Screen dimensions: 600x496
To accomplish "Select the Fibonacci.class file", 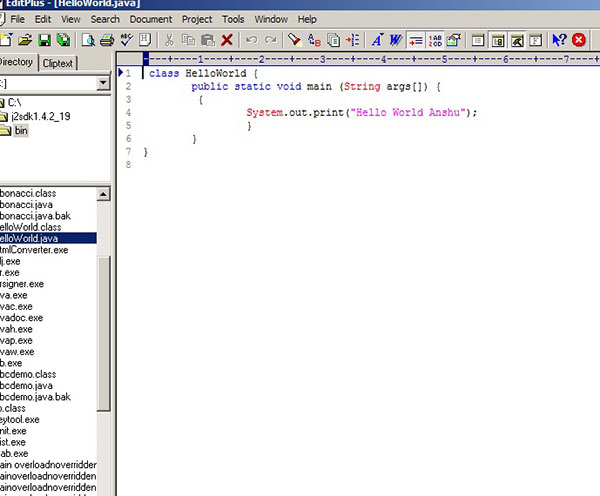I will pyautogui.click(x=28, y=193).
